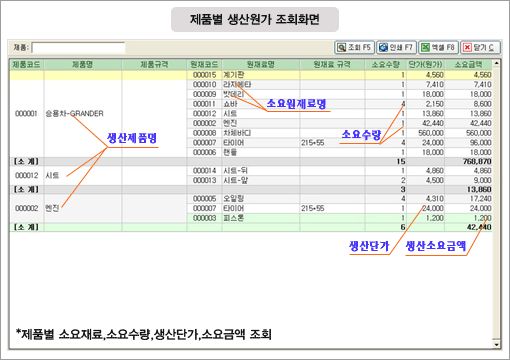Close the window with 닫기 C button

480,47
